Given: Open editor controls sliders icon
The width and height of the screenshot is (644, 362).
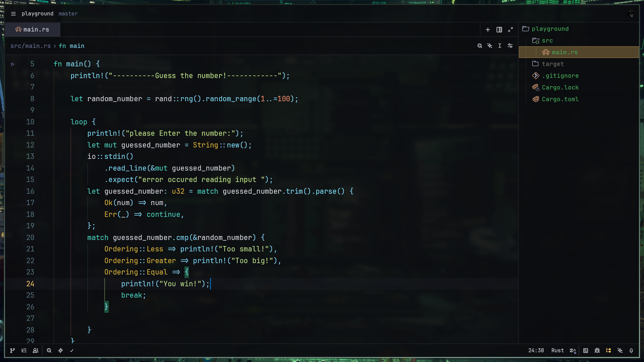Looking at the screenshot, I should (510, 46).
